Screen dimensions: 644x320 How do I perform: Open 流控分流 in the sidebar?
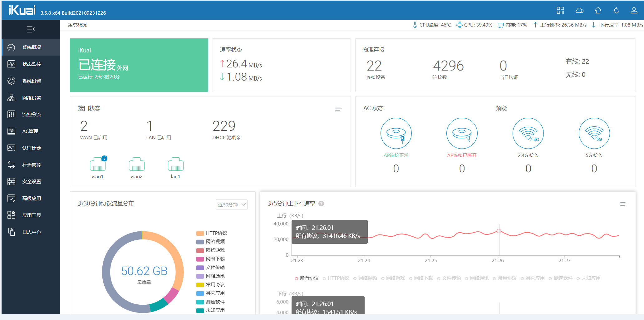click(x=31, y=114)
